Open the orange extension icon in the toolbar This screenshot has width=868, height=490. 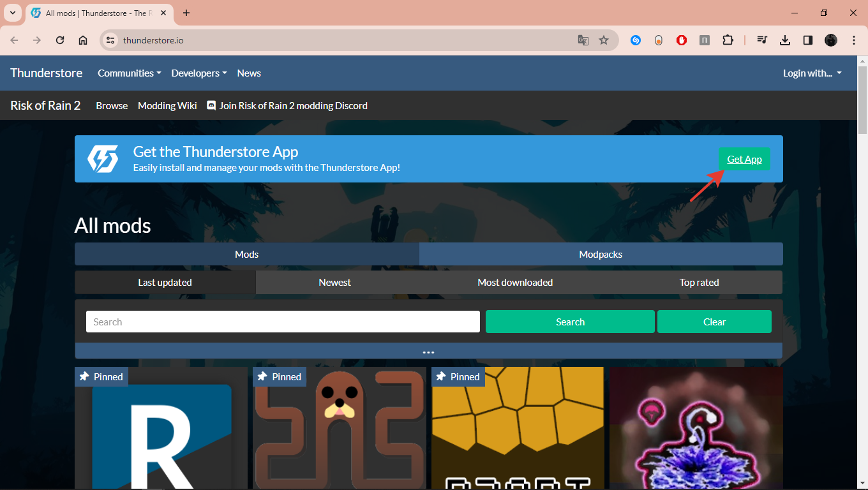point(659,40)
